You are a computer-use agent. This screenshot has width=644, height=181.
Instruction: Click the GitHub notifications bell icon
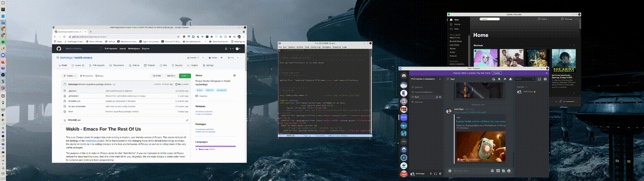tap(226, 48)
